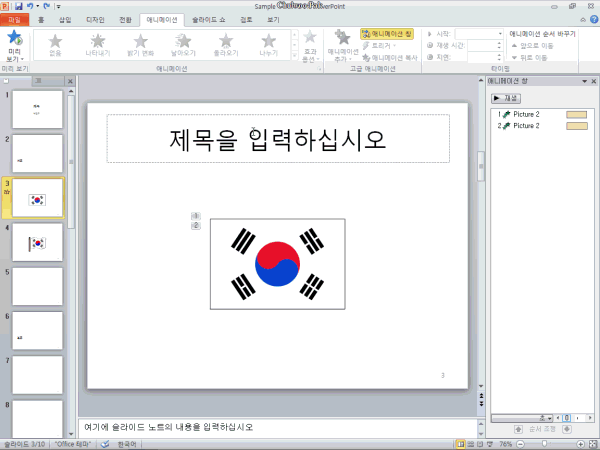Collapse the ribbon with the caret icon
Viewport: 600px width, 450px height.
[x=583, y=20]
